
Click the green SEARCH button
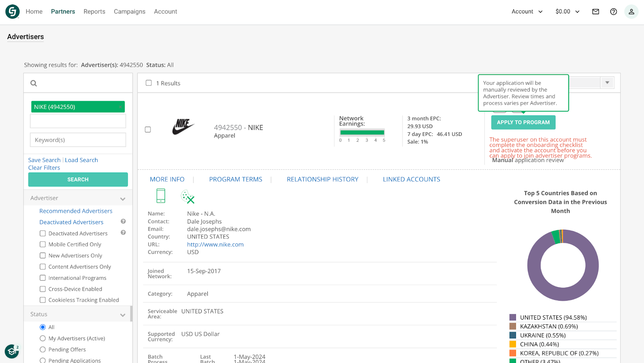click(78, 180)
